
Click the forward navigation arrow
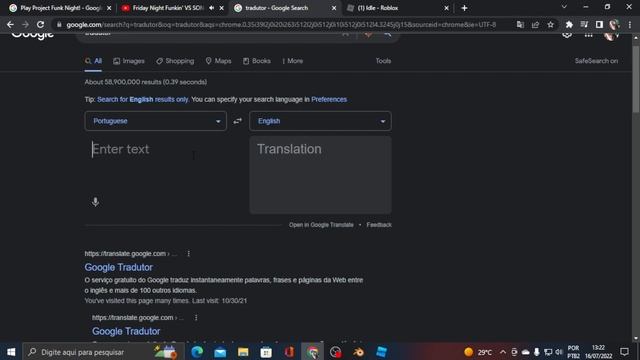coord(25,24)
